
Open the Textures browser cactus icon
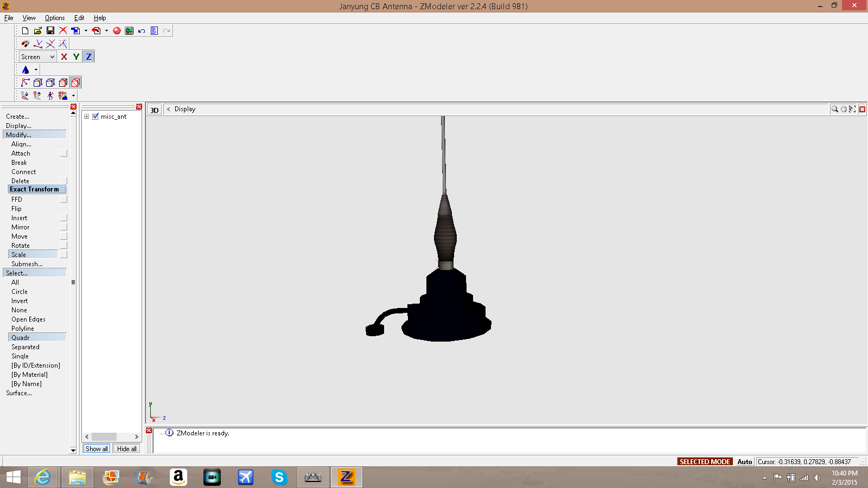coord(129,31)
